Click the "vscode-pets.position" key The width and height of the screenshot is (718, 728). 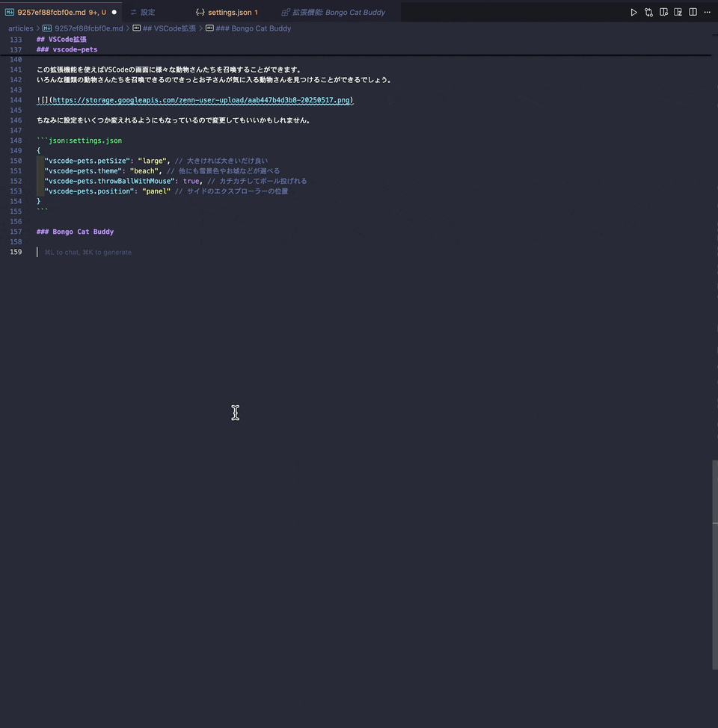(x=89, y=192)
